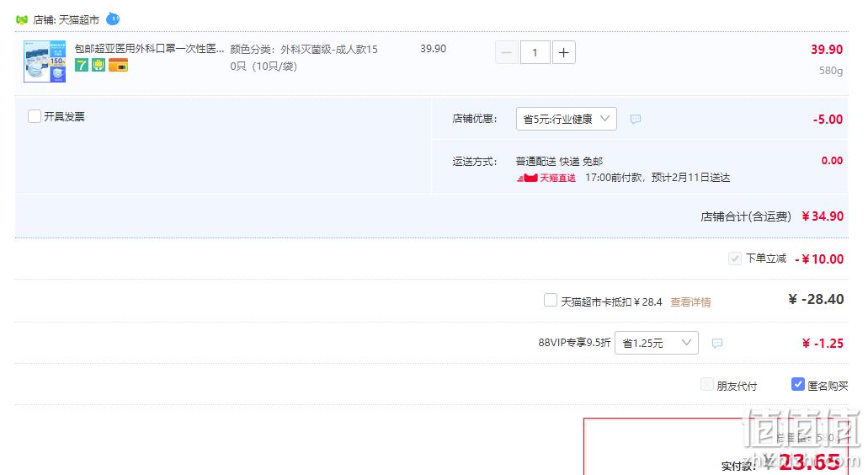
Task: Open product title 包邮超亚医用外科口罩 link
Action: coord(150,49)
